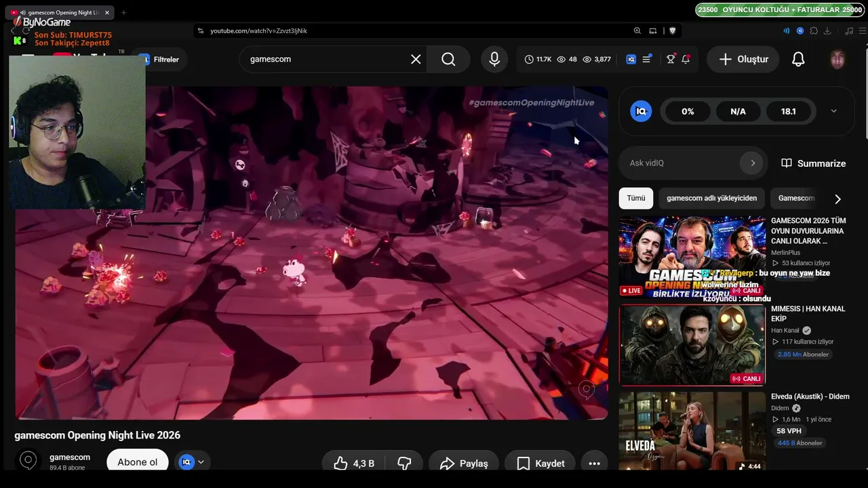This screenshot has width=868, height=488.
Task: Click the video player area
Action: [311, 252]
